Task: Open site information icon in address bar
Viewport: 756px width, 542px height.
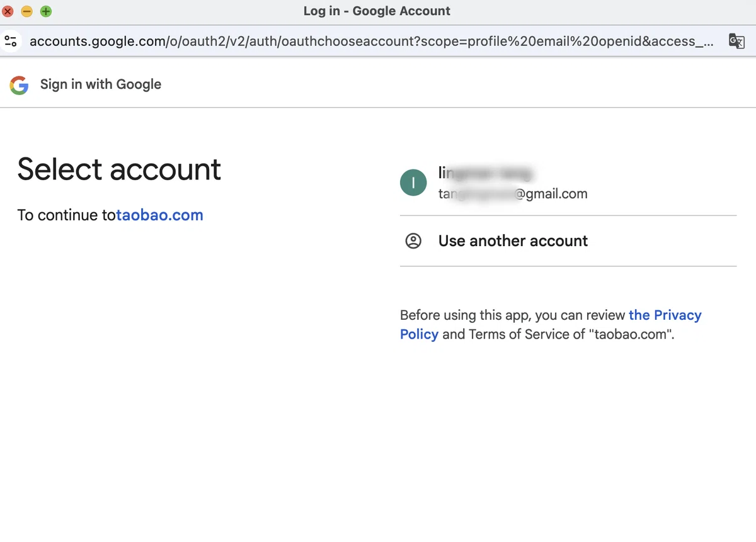Action: tap(11, 42)
